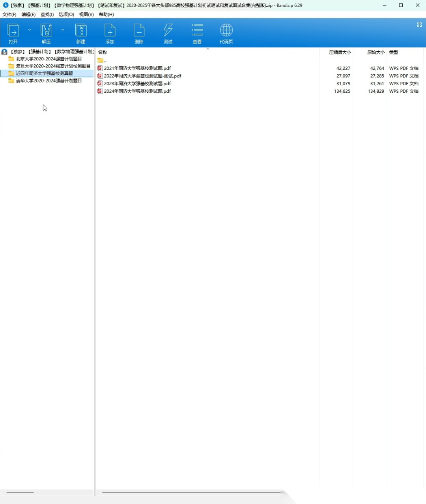Toggle the view layout icon at toolbar right
426x504 pixels.
point(419,25)
